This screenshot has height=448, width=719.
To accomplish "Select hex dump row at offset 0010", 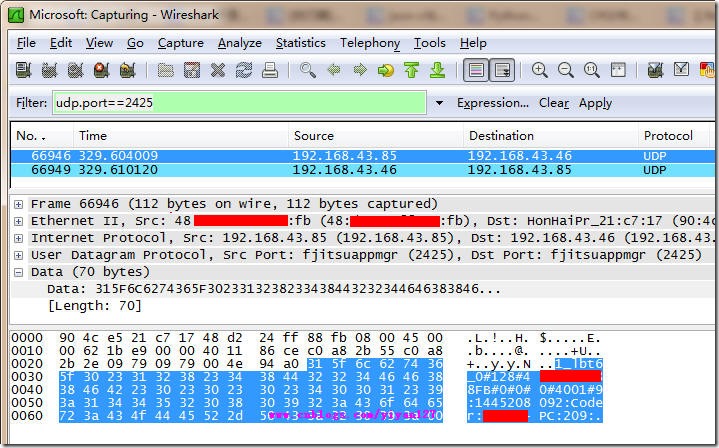I will click(306, 351).
